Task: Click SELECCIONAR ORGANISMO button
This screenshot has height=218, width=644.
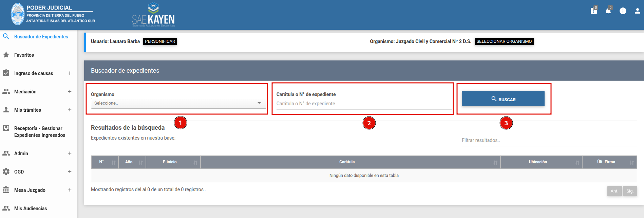Action: click(504, 41)
